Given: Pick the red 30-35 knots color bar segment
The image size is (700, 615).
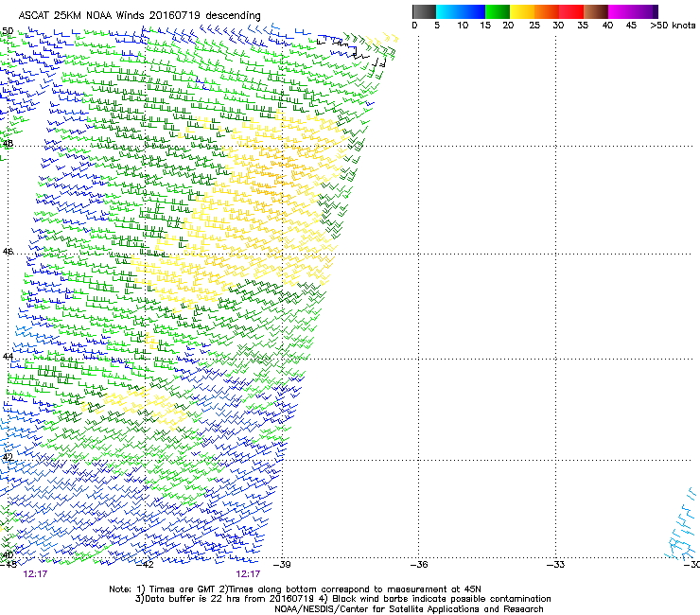Looking at the screenshot, I should 571,11.
